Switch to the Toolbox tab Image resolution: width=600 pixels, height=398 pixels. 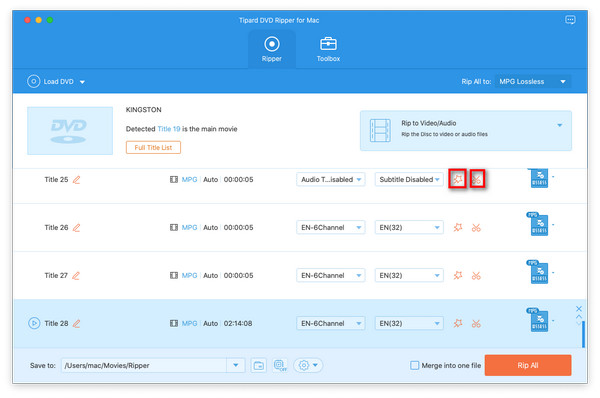[328, 49]
